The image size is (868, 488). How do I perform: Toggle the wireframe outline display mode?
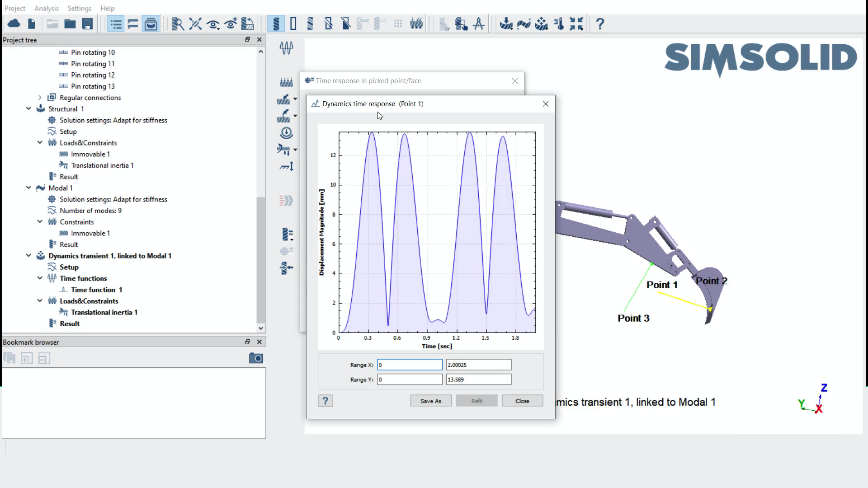pyautogui.click(x=293, y=23)
